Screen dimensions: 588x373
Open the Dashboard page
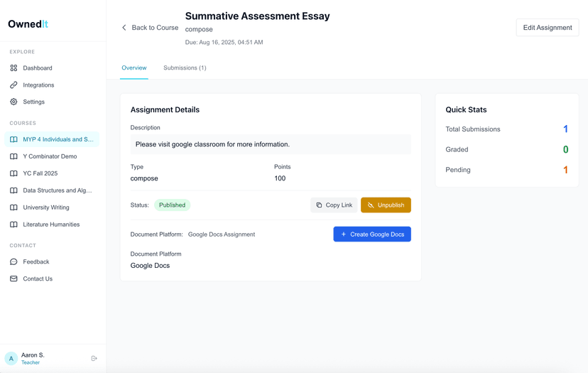52,68
